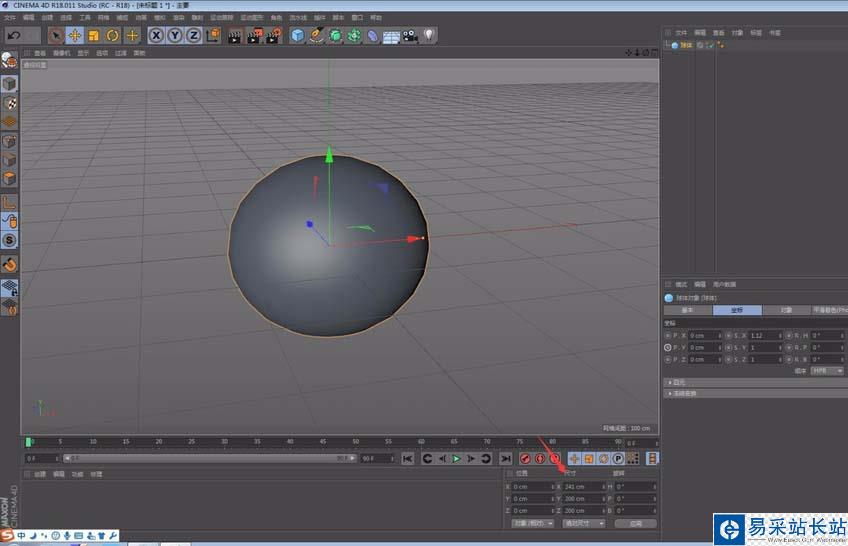Image resolution: width=848 pixels, height=546 pixels.
Task: Open the 文件 (File) menu in the menu bar
Action: pos(10,17)
